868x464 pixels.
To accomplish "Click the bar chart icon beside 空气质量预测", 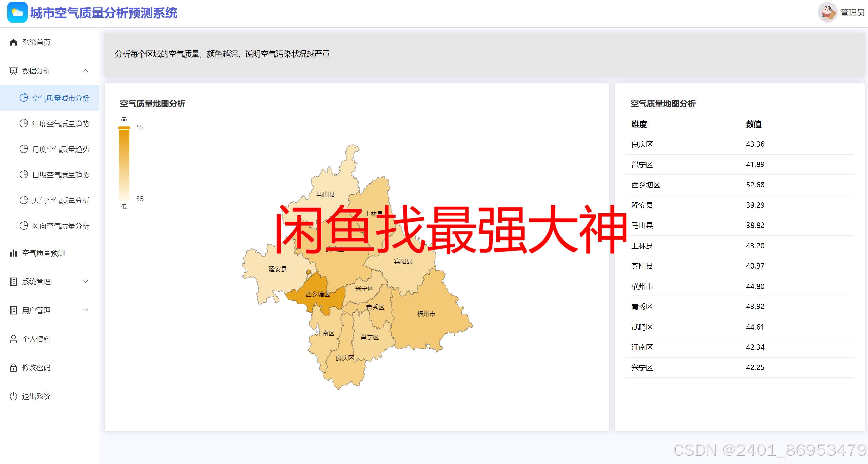I will 13,253.
